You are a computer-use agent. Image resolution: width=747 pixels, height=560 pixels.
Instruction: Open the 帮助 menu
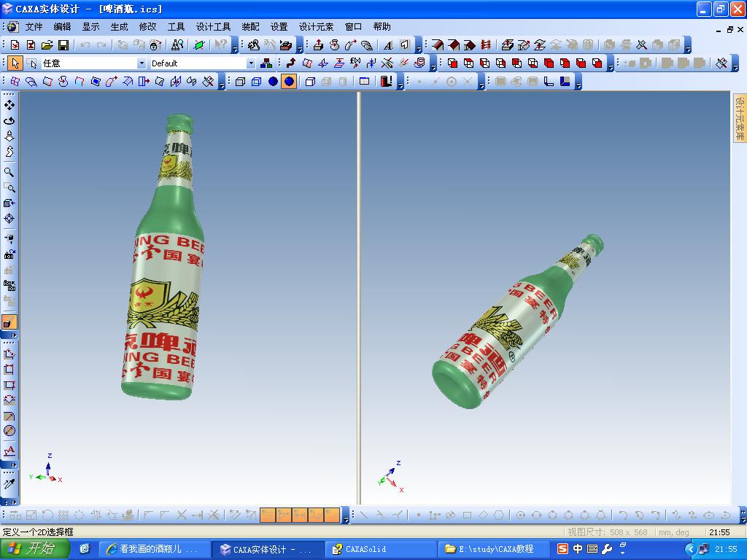pyautogui.click(x=382, y=27)
